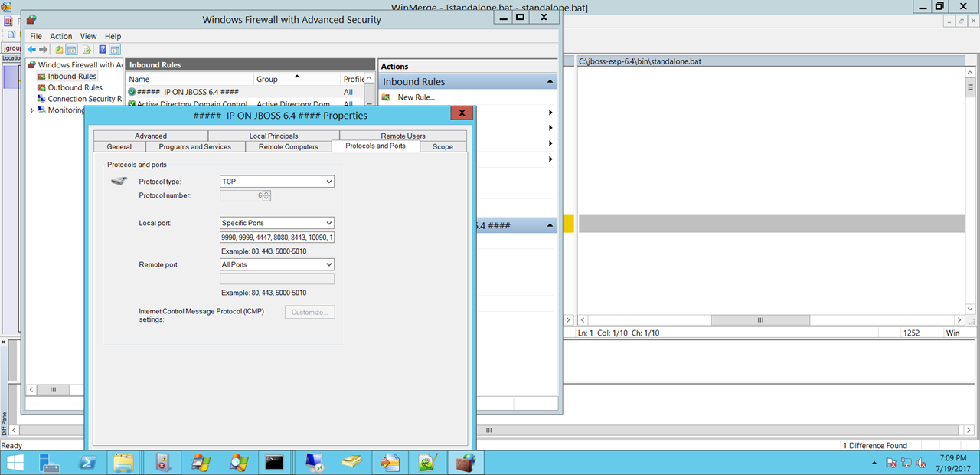Select the 'Active Directory Domain Control' rule row
Screen dimensions: 980x475
pyautogui.click(x=245, y=103)
